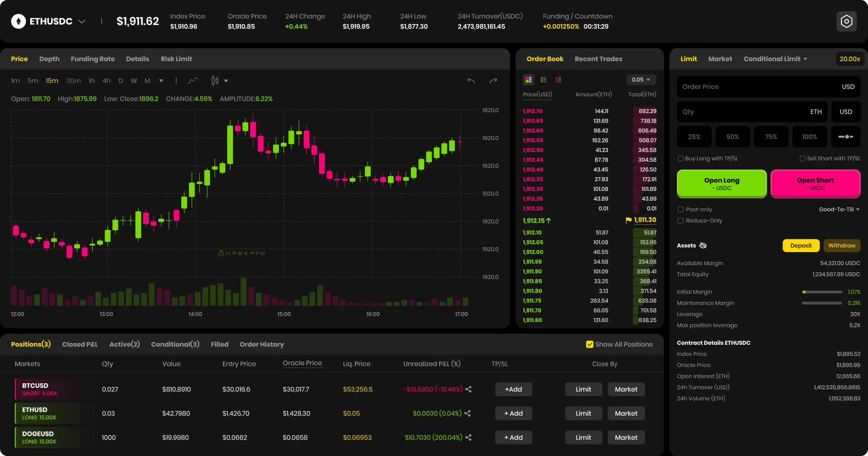Switch to the Recent Trades tab
This screenshot has height=456, width=868.
click(598, 59)
